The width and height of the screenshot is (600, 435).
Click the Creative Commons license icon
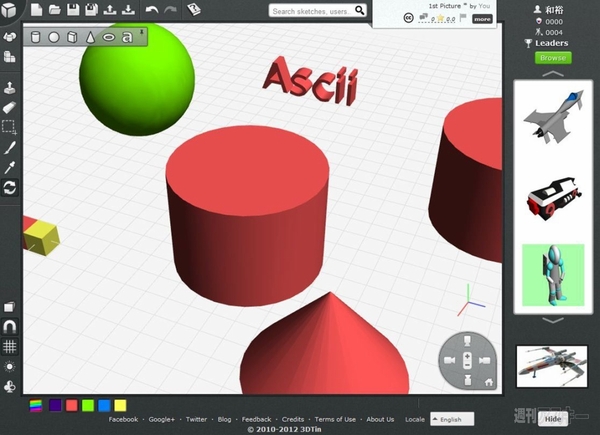coord(409,18)
